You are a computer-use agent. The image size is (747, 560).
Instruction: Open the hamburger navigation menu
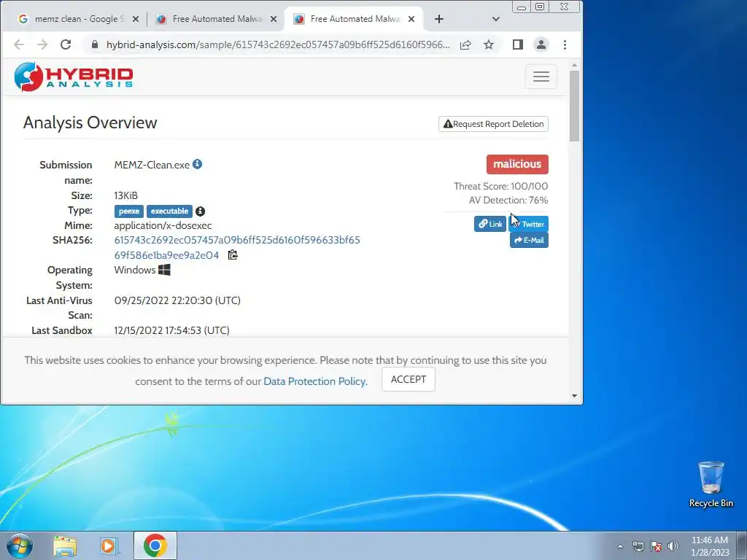pyautogui.click(x=541, y=76)
